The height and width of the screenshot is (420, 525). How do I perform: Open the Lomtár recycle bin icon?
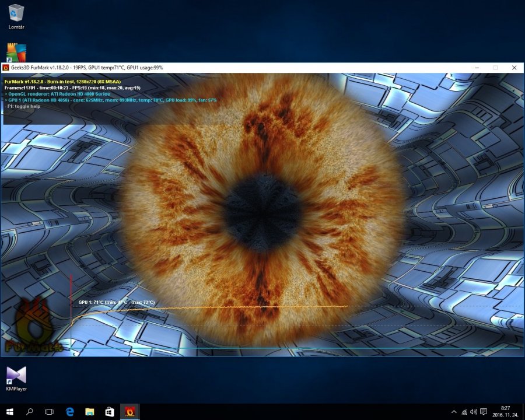coord(16,17)
